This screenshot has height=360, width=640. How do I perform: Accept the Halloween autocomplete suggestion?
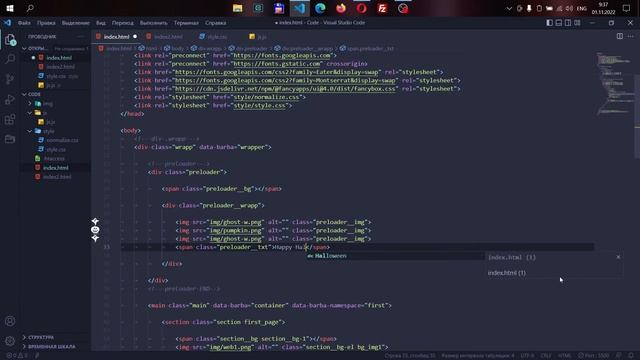[396, 256]
